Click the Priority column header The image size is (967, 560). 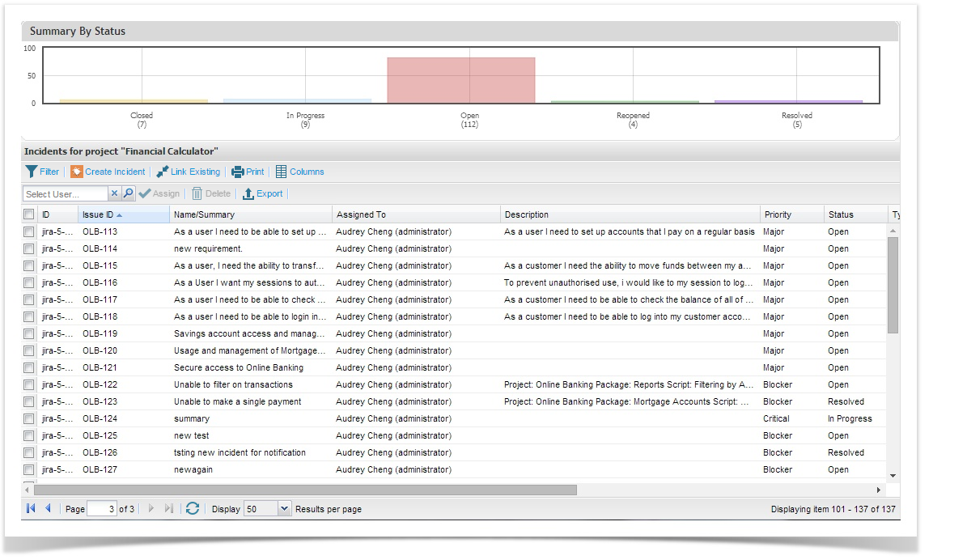[x=778, y=214]
